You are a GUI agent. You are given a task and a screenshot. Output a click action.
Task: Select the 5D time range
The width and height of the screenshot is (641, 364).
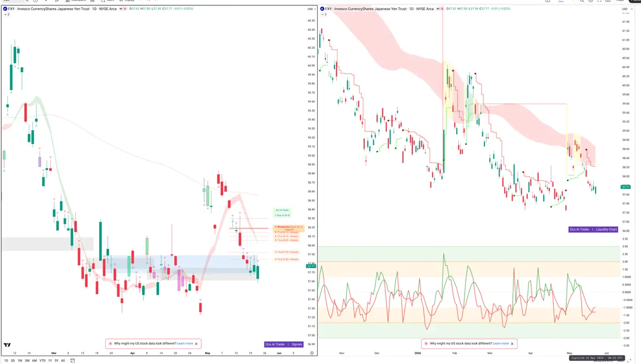(13, 361)
